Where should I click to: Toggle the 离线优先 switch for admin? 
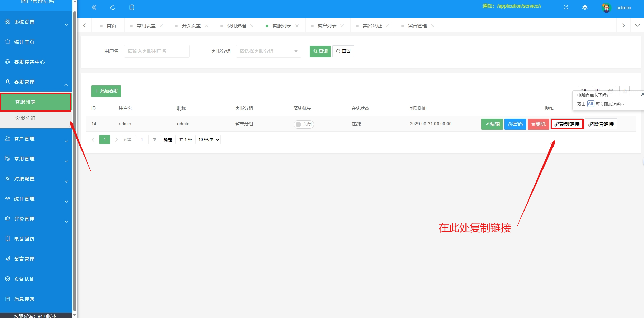304,124
